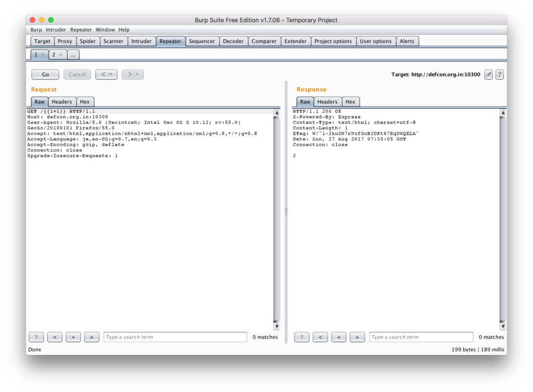Screen dimensions: 533x392
Task: Switch to the Intruder tool tab
Action: coord(142,41)
